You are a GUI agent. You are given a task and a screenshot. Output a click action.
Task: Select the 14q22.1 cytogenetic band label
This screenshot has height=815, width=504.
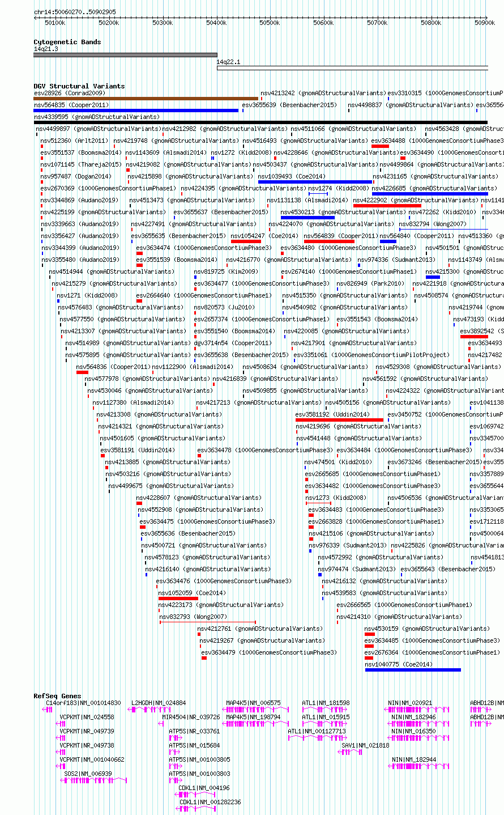click(x=229, y=62)
